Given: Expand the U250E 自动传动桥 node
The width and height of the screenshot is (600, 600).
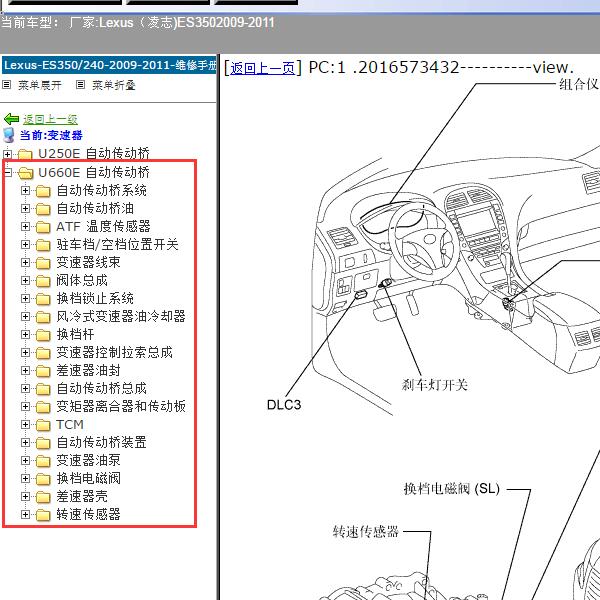Looking at the screenshot, I should (x=7, y=154).
